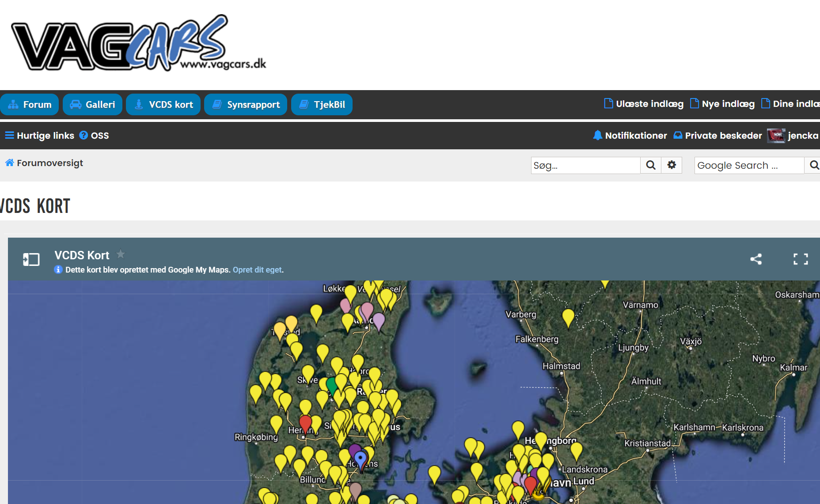Run forum search with the magnifier icon
The height and width of the screenshot is (504, 820).
[x=650, y=165]
